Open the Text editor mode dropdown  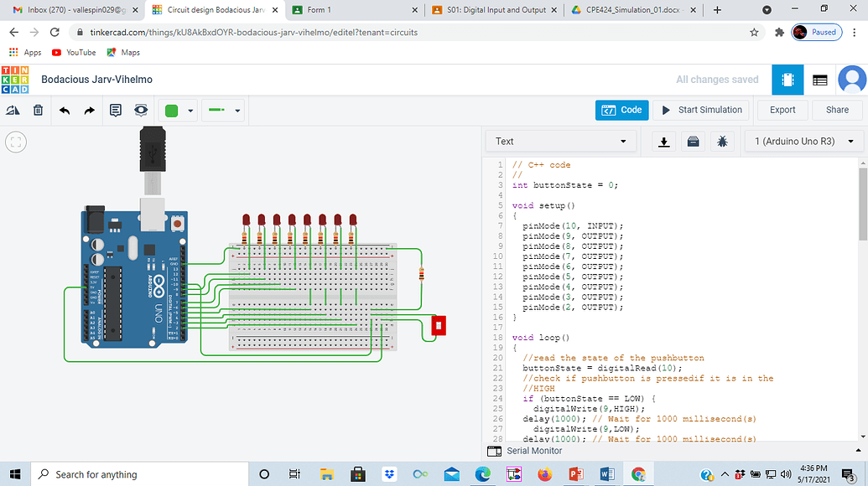click(561, 142)
